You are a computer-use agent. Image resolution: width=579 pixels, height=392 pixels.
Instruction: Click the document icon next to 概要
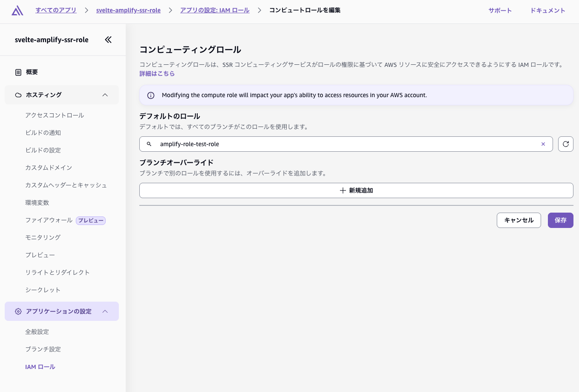[x=18, y=72]
